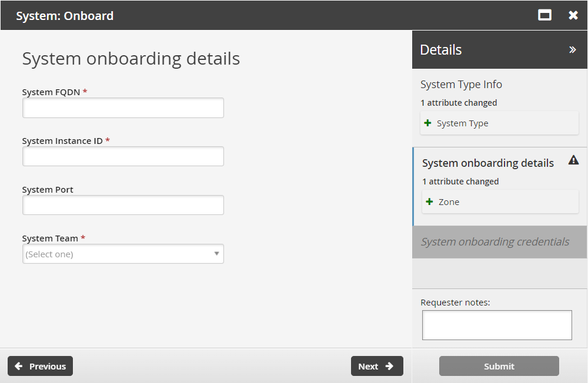Collapse the Details panel with double chevron
The image size is (588, 383).
click(572, 50)
